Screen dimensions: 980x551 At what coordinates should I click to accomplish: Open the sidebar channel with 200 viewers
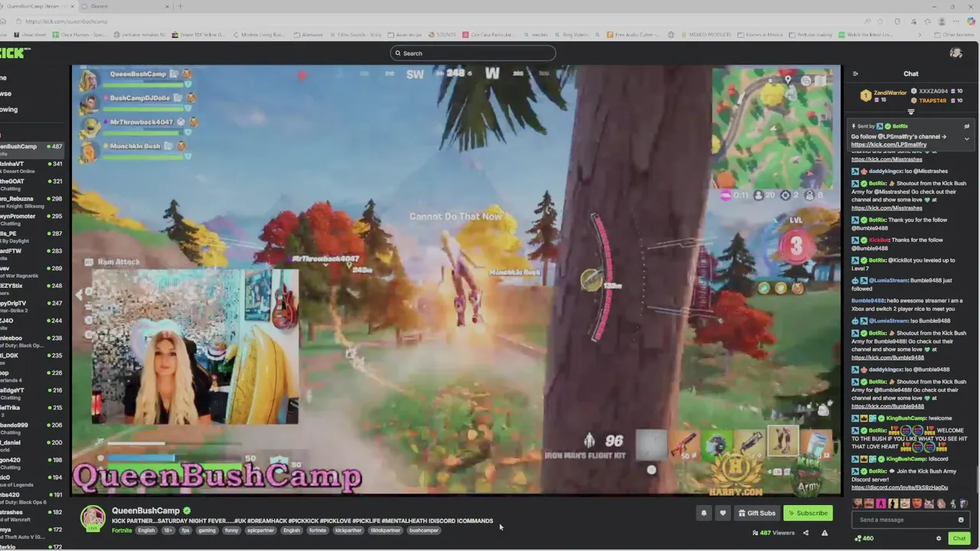point(32,445)
